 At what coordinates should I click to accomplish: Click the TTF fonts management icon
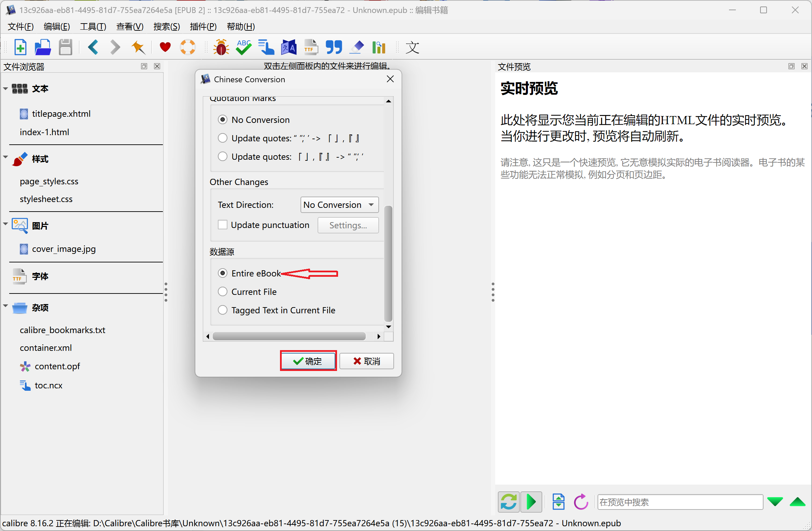coord(311,47)
